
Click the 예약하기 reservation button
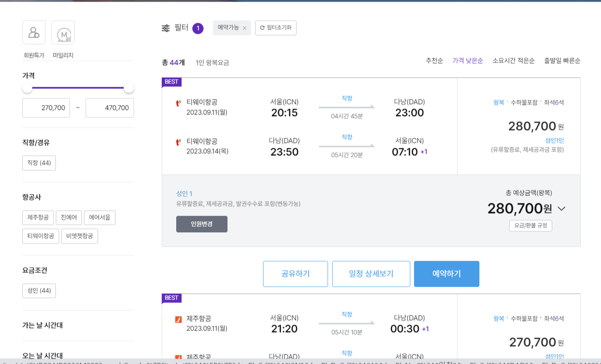coord(446,274)
